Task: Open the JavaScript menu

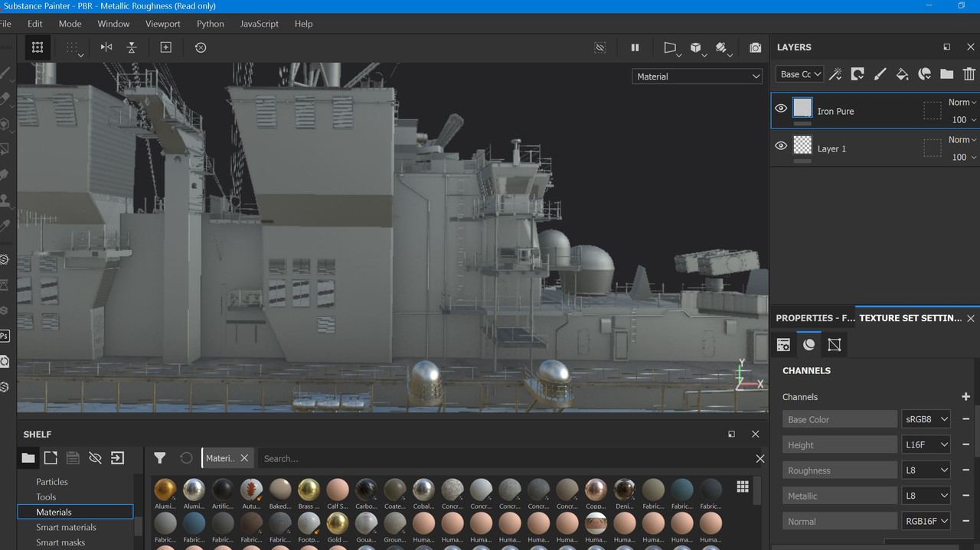Action: click(260, 24)
